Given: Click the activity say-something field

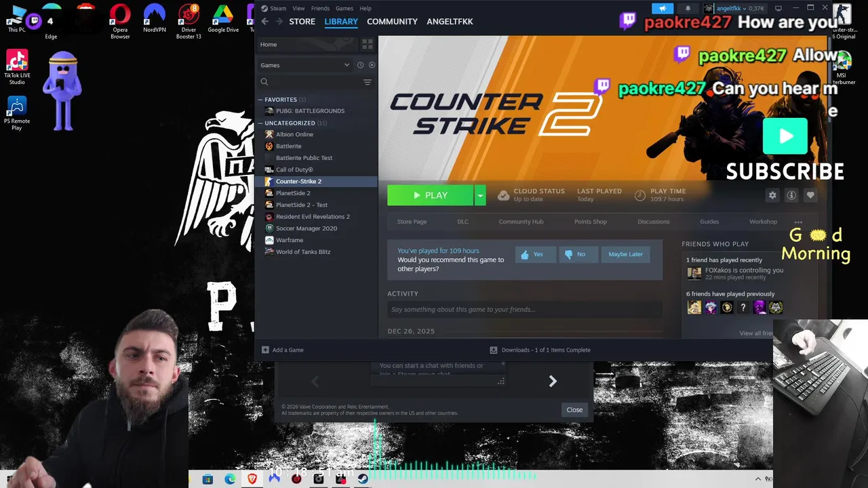Looking at the screenshot, I should coord(524,310).
